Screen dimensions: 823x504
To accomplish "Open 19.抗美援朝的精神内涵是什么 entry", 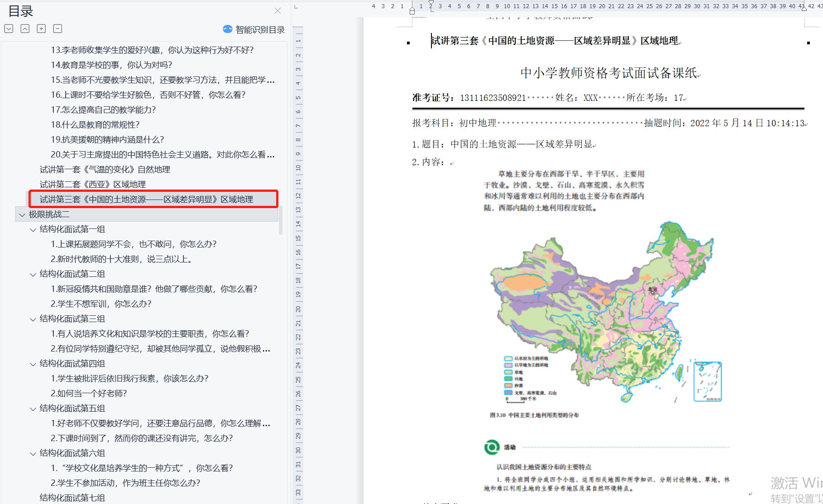I will coord(107,140).
